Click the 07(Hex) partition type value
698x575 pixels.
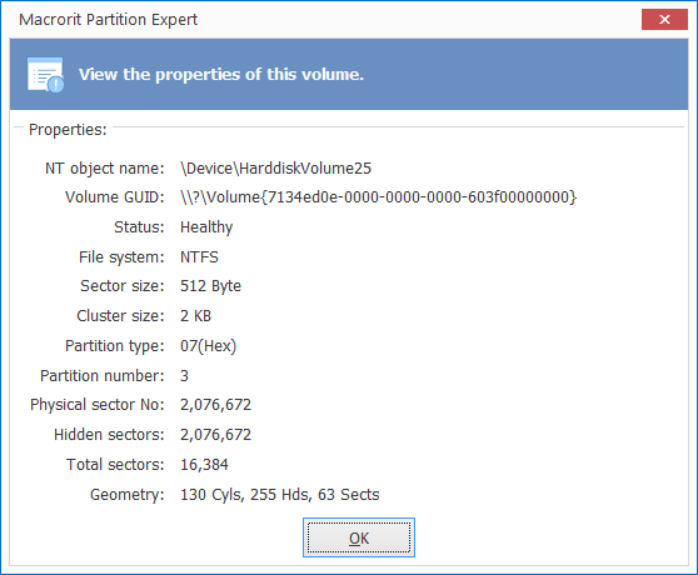click(x=208, y=345)
